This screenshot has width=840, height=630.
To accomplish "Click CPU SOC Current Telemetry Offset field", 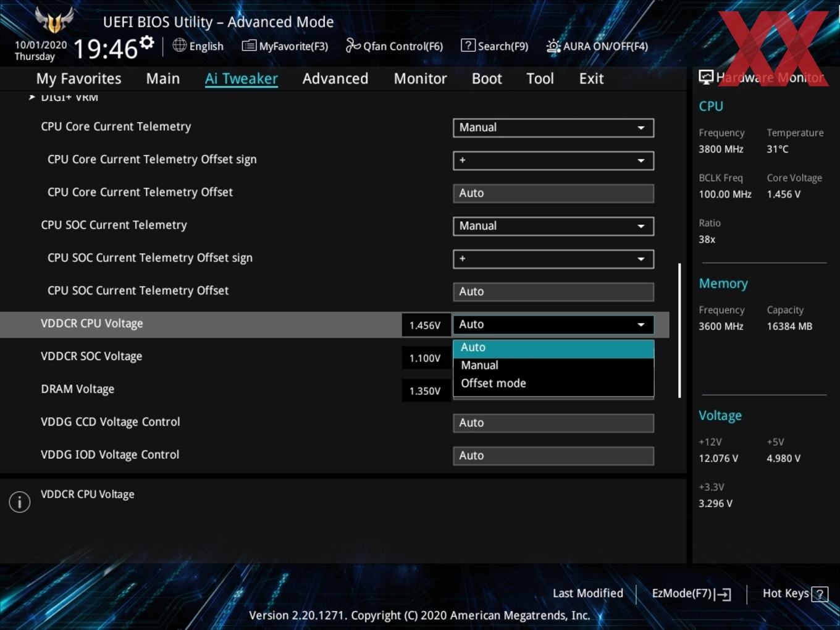I will point(553,292).
